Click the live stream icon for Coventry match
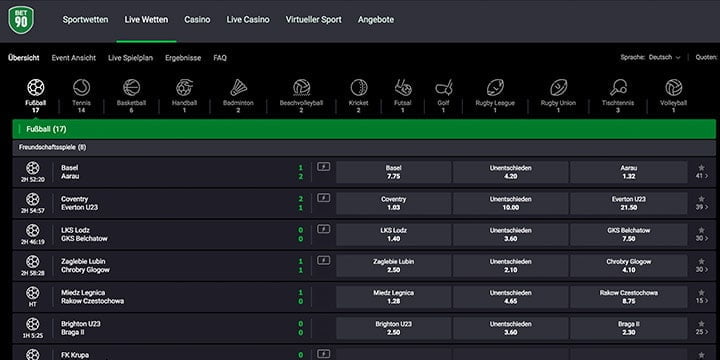The width and height of the screenshot is (720, 360). coord(323,198)
